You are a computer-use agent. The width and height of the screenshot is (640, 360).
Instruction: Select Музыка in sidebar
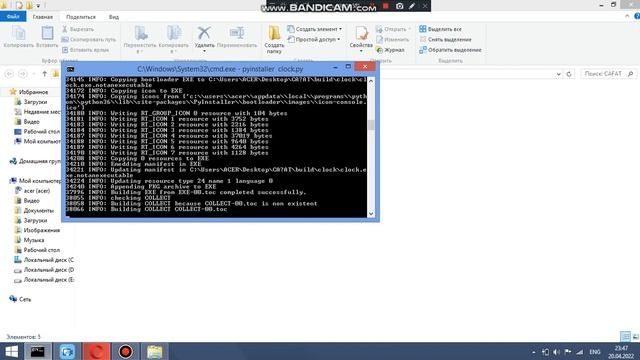coord(33,240)
